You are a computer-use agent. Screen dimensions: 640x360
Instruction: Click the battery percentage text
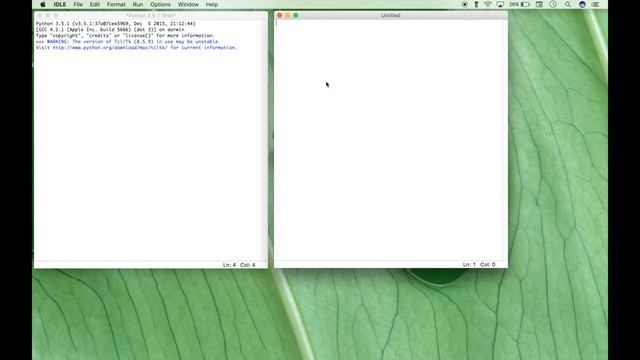coord(514,4)
